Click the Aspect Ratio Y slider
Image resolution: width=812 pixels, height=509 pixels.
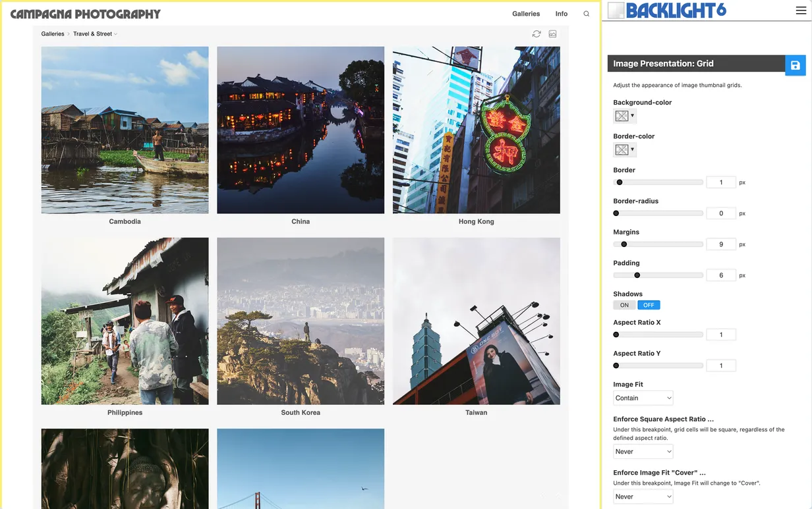pyautogui.click(x=658, y=365)
